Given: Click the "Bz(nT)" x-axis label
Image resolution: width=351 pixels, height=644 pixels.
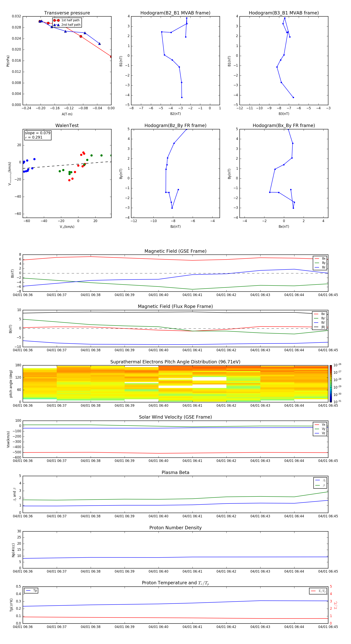Looking at the screenshot, I should 175,227.
